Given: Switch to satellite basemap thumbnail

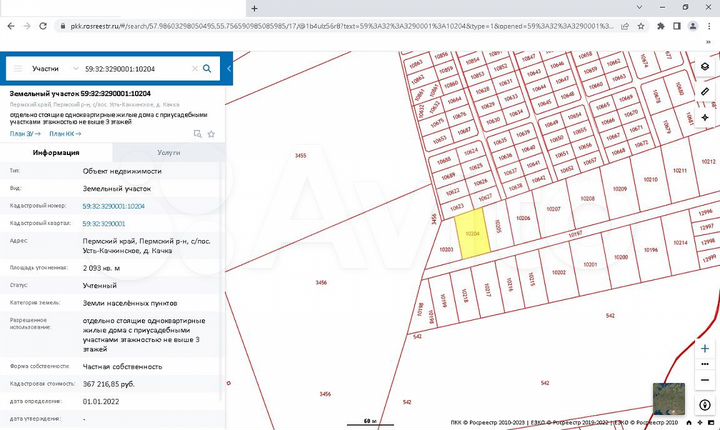Looking at the screenshot, I should [668, 397].
